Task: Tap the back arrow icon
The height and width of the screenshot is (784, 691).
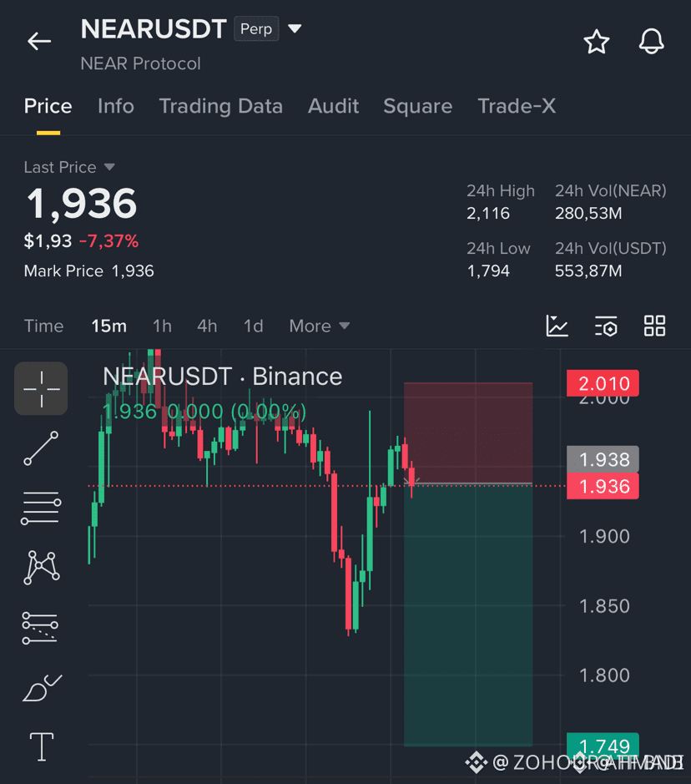Action: point(39,41)
